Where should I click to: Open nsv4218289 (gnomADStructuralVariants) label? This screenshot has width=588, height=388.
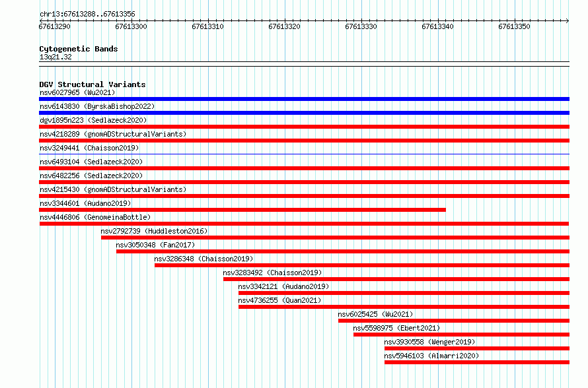pyautogui.click(x=113, y=134)
